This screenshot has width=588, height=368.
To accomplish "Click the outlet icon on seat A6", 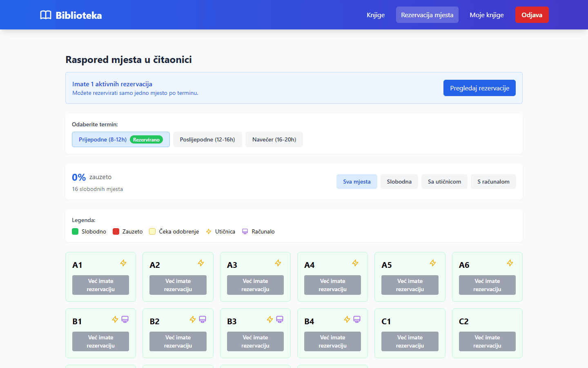I will pos(510,263).
